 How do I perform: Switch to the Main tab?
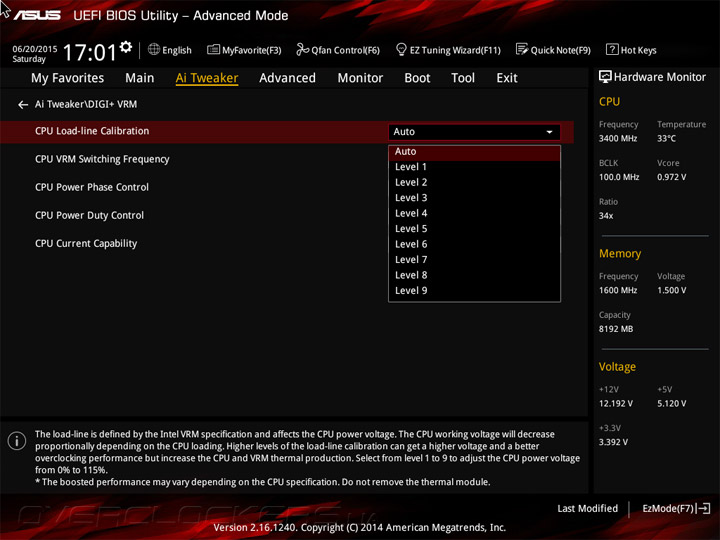point(140,78)
